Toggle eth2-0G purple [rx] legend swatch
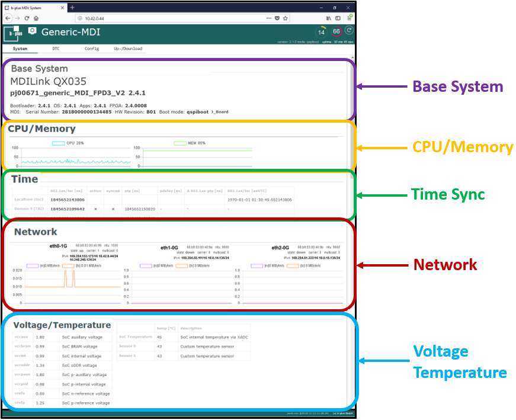 tap(257, 266)
